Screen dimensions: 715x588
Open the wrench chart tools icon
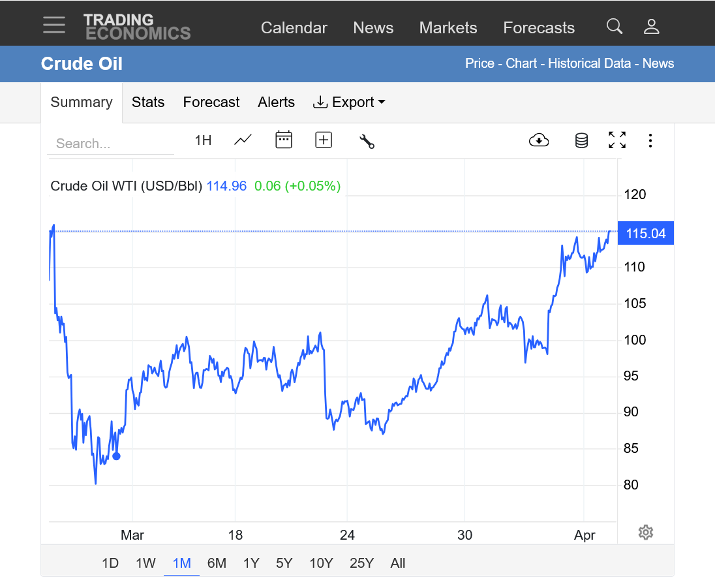[x=367, y=140]
